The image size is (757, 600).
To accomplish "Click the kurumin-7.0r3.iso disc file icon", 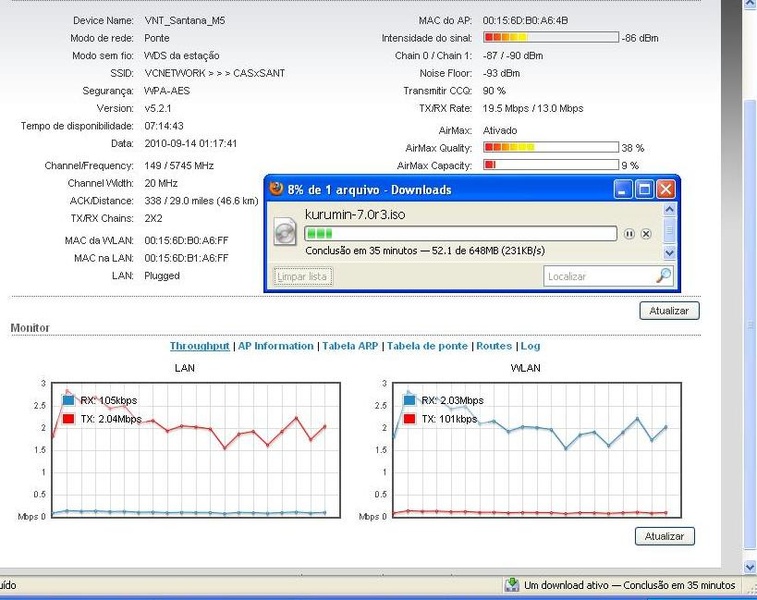I will pyautogui.click(x=285, y=232).
